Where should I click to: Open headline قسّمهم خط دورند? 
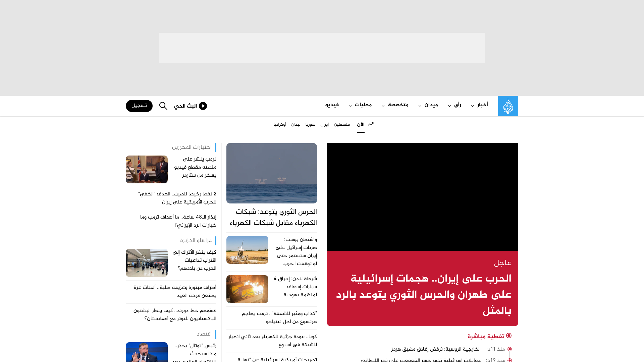pyautogui.click(x=175, y=315)
